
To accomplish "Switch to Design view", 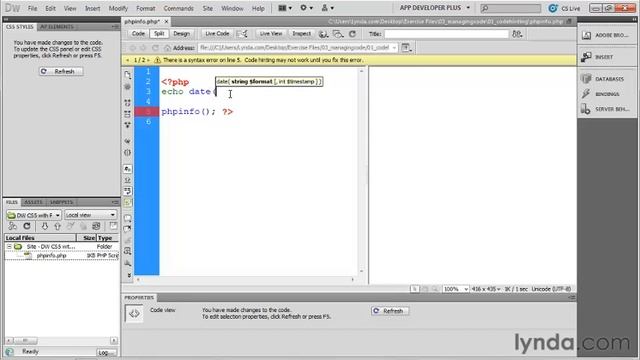I will coord(181,34).
